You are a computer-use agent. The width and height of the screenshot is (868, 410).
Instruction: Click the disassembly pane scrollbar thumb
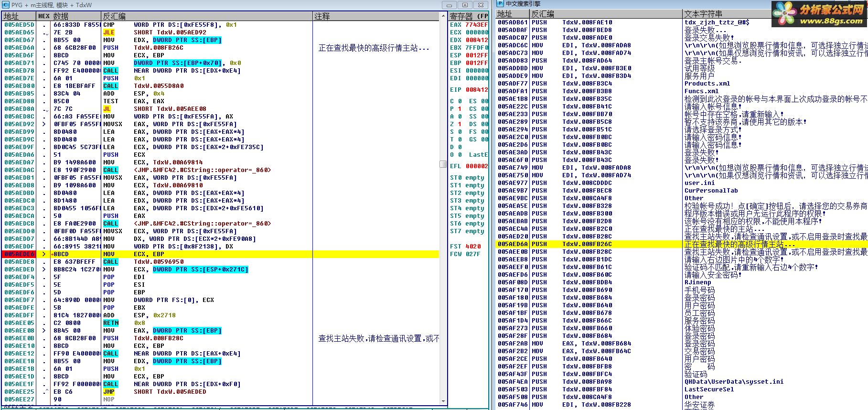(x=443, y=164)
